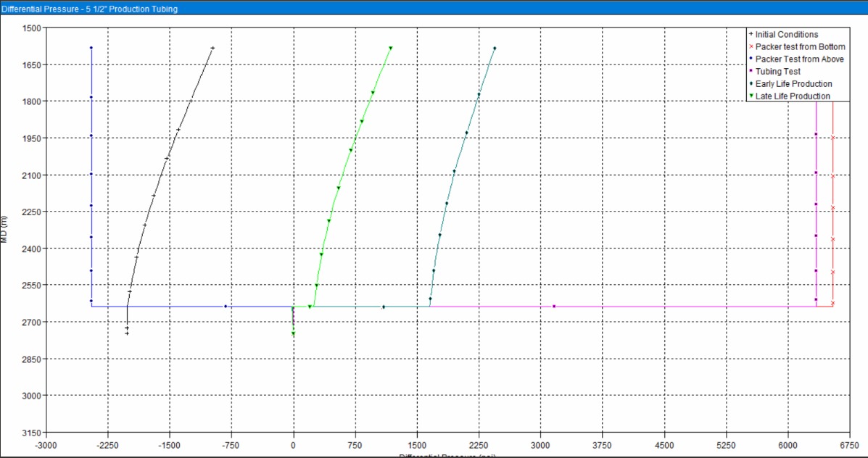
Task: Click the 0 tick label on x-axis
Action: [293, 445]
